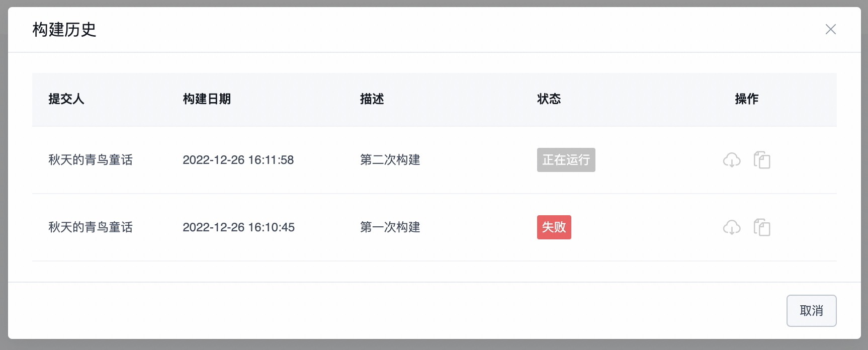Click the 状态 column header
868x350 pixels.
(549, 99)
